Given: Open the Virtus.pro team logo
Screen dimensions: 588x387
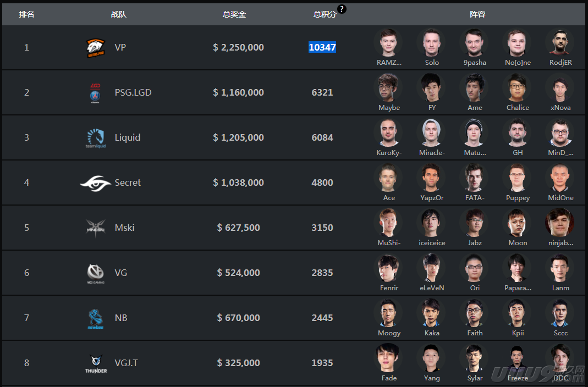Looking at the screenshot, I should point(96,48).
